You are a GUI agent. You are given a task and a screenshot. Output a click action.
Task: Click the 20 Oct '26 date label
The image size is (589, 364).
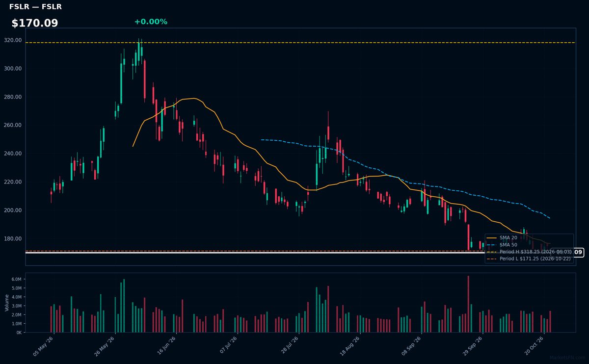[x=534, y=345]
